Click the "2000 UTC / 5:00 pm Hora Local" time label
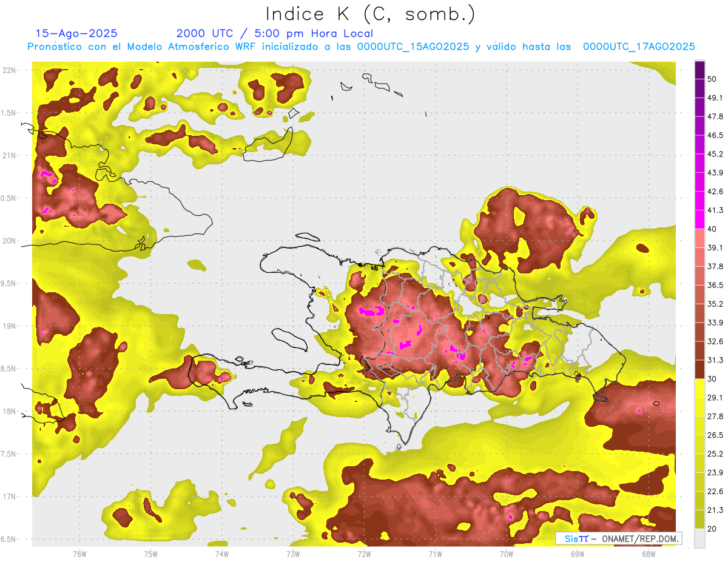 point(274,33)
